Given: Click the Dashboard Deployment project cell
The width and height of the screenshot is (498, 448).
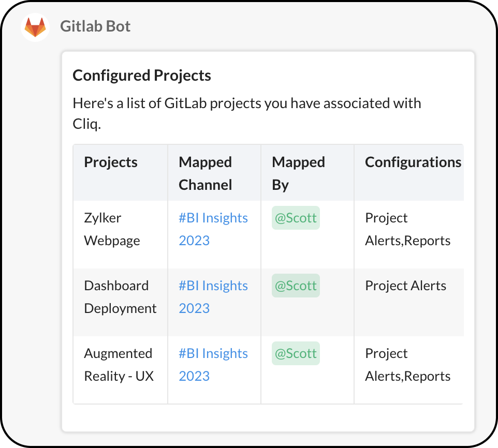Looking at the screenshot, I should 120,297.
